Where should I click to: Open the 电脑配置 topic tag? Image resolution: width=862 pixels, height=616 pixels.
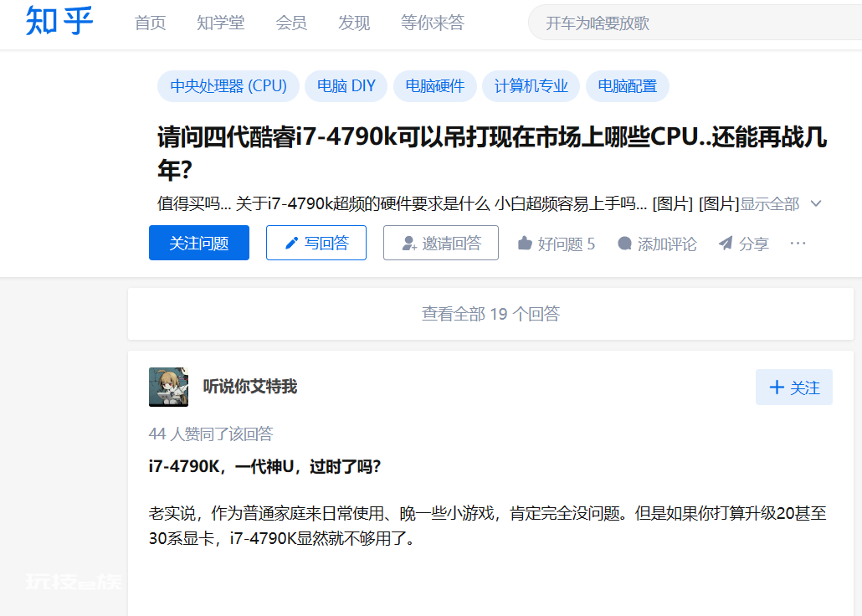pyautogui.click(x=628, y=86)
